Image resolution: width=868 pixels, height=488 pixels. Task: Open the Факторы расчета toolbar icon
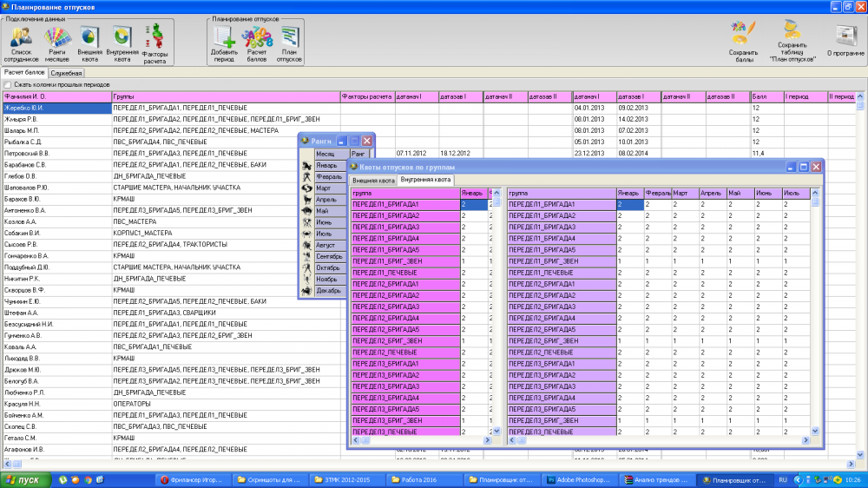click(155, 44)
